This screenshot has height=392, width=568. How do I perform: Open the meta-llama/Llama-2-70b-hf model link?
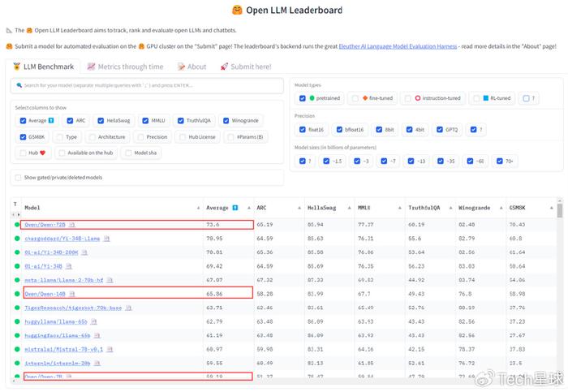[64, 280]
